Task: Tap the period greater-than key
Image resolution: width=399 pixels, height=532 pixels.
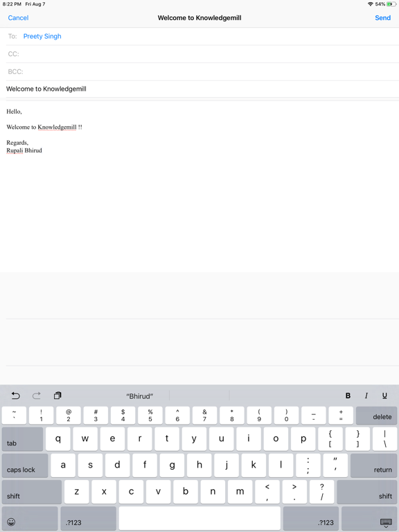Action: pos(294,492)
